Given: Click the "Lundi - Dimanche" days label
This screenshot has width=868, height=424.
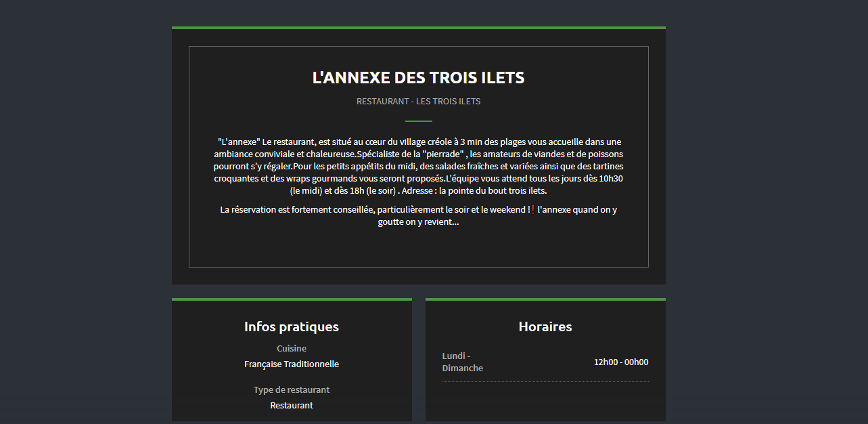Looking at the screenshot, I should tap(463, 362).
